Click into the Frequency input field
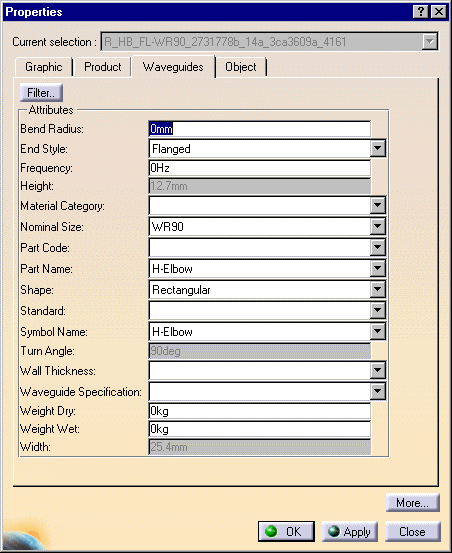Image resolution: width=452 pixels, height=553 pixels. pos(260,168)
